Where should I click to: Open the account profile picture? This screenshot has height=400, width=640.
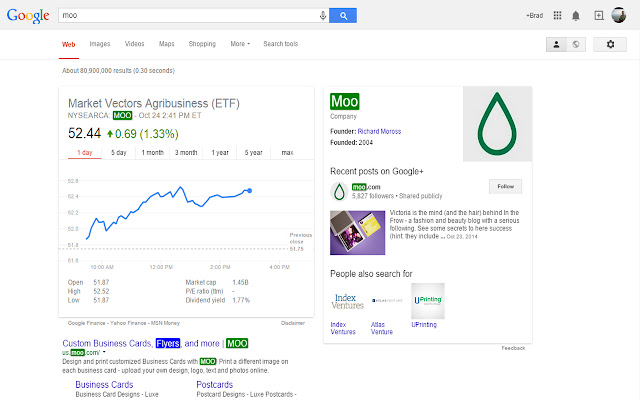(x=619, y=15)
